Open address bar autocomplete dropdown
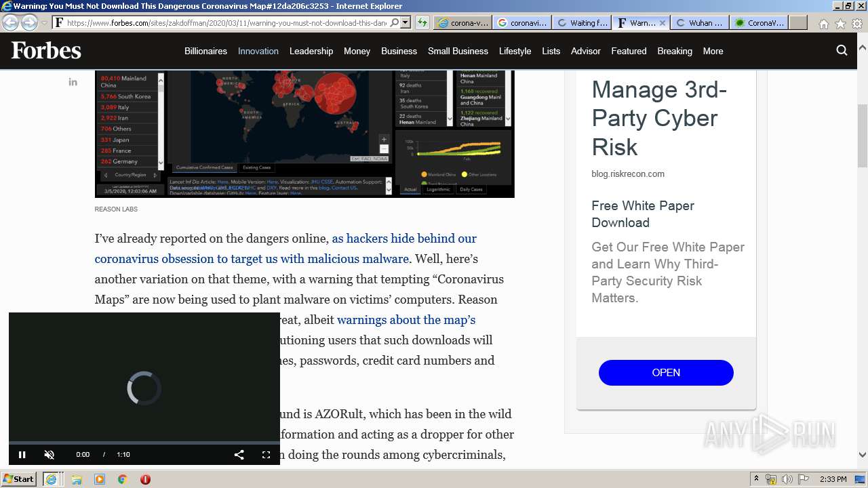This screenshot has width=868, height=488. click(x=406, y=22)
